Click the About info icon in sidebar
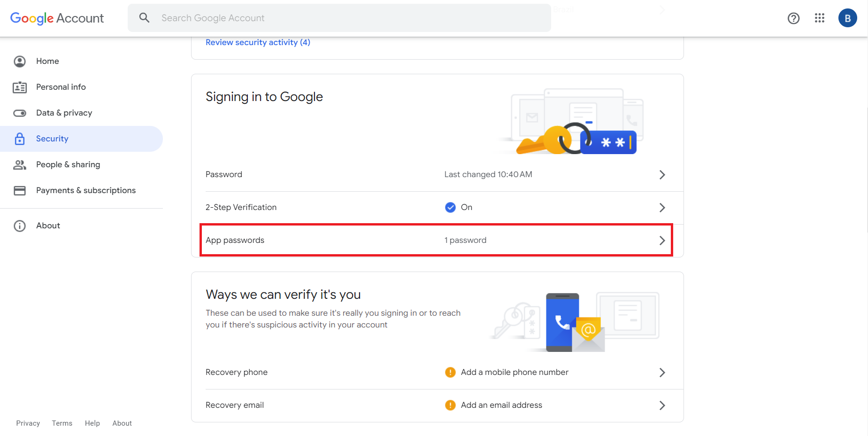 coord(20,226)
